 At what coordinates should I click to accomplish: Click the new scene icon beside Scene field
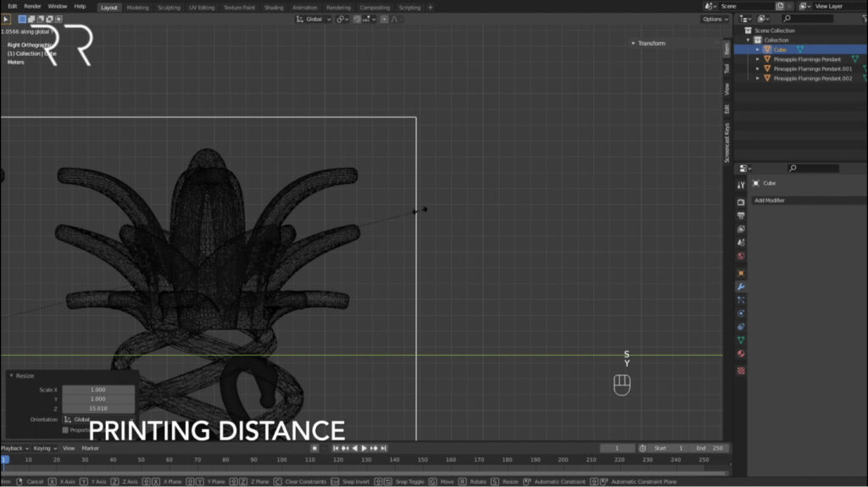[780, 6]
